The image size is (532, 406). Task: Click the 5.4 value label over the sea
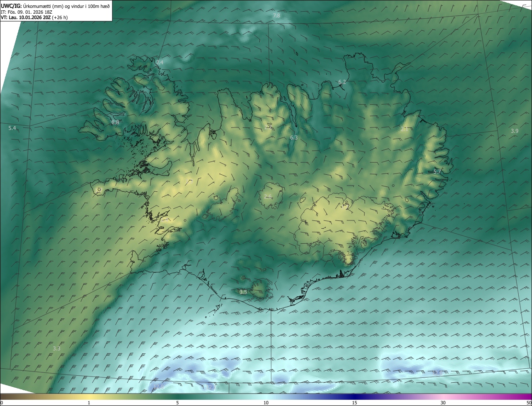click(x=12, y=128)
